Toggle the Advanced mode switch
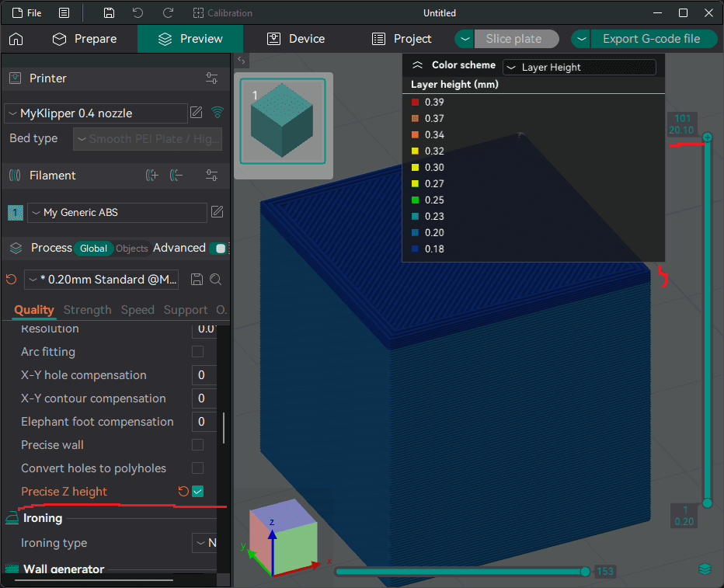 [x=218, y=249]
